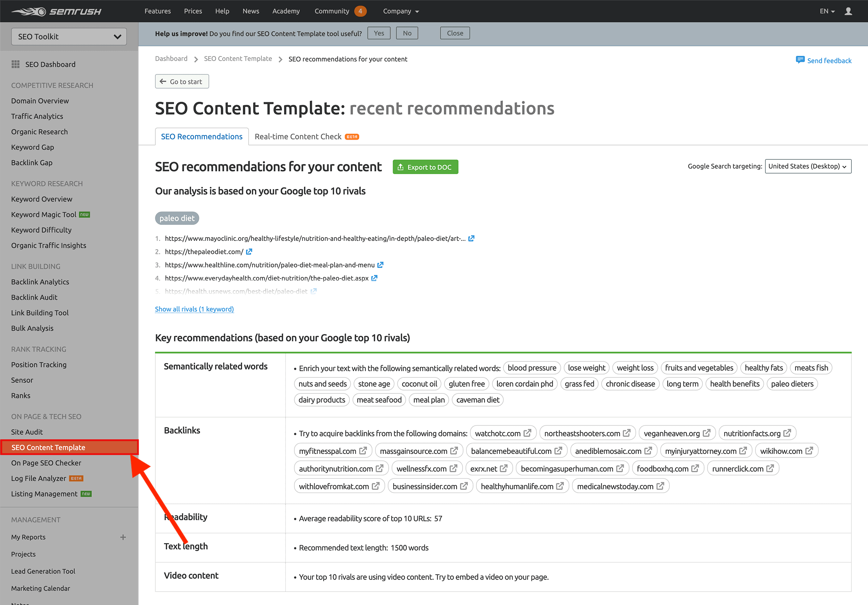Close the feedback survey banner
Image resolution: width=868 pixels, height=605 pixels.
click(454, 32)
